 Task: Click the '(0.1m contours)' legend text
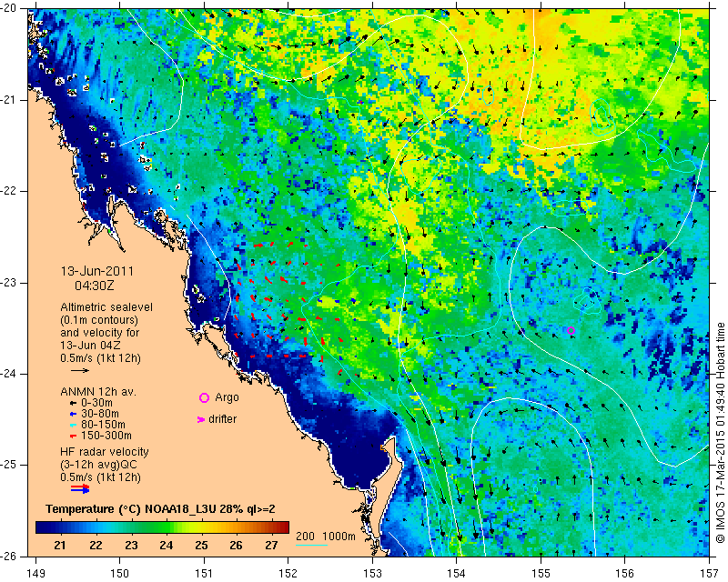pos(99,320)
